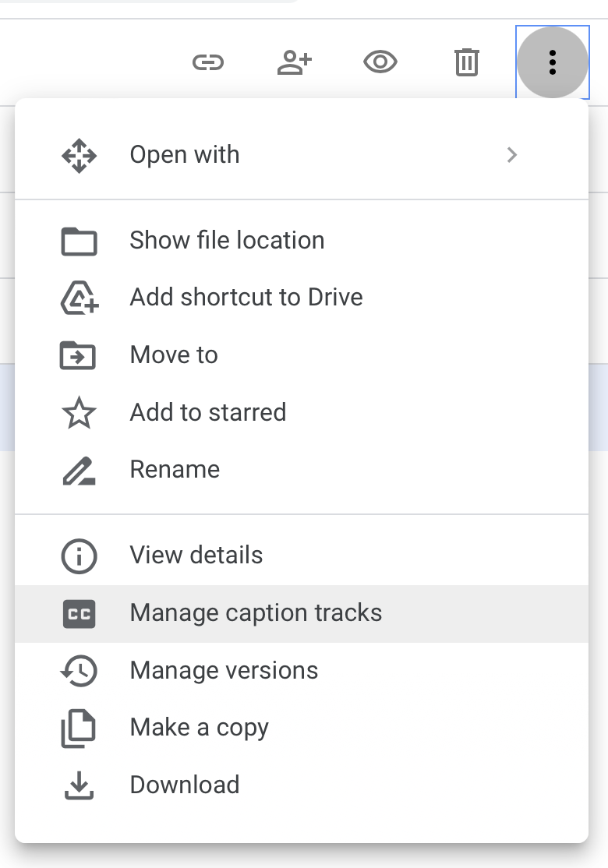Click the Get link chain icon
Image resolution: width=608 pixels, height=868 pixels.
[x=208, y=62]
